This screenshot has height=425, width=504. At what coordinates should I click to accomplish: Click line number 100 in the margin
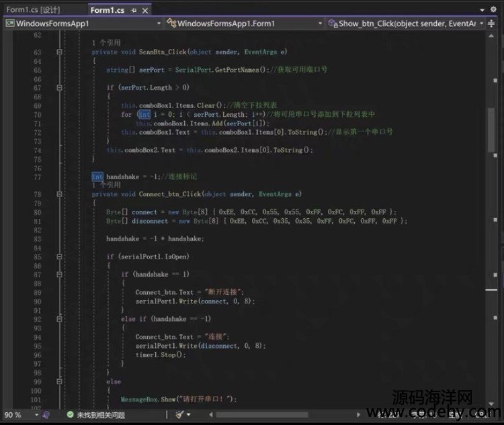tap(36, 391)
